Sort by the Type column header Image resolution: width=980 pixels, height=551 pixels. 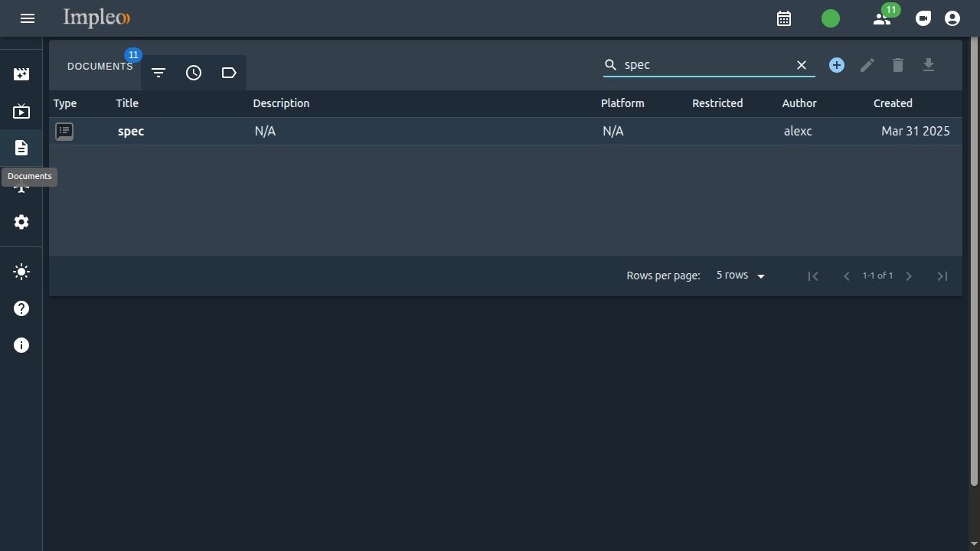[x=65, y=103]
